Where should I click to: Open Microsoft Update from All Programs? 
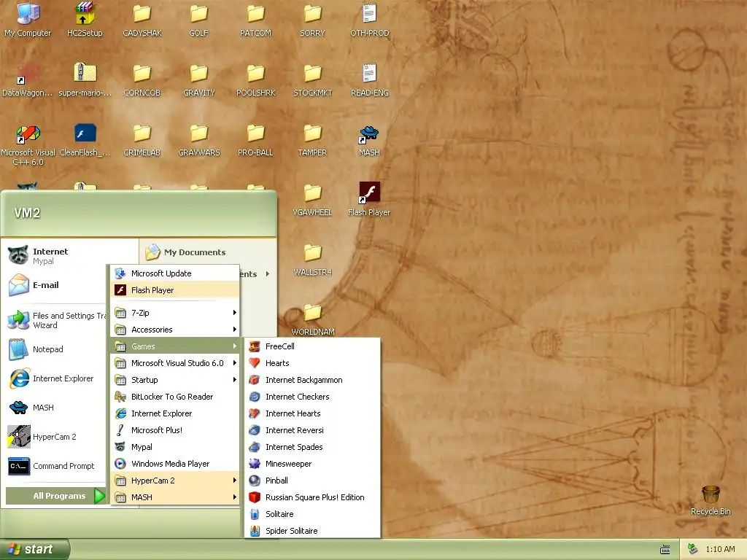tap(175, 273)
